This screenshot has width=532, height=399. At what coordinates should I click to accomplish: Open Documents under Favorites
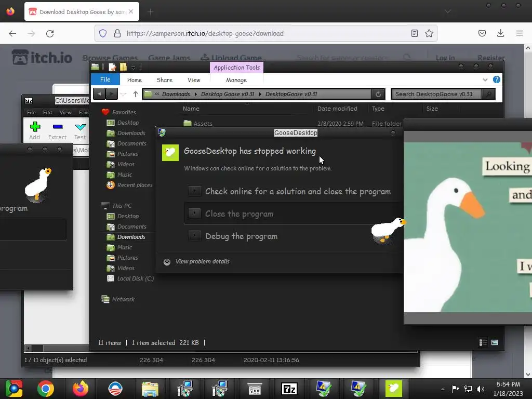127,143
